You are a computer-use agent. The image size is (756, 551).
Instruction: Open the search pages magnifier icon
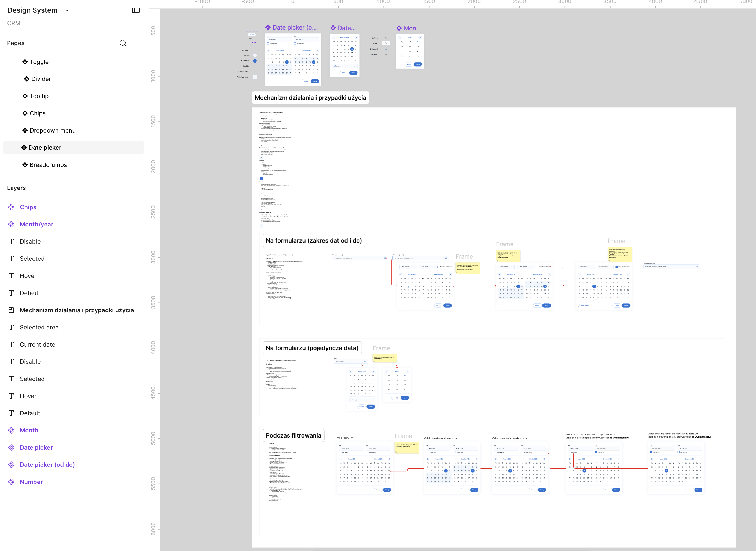coord(123,43)
